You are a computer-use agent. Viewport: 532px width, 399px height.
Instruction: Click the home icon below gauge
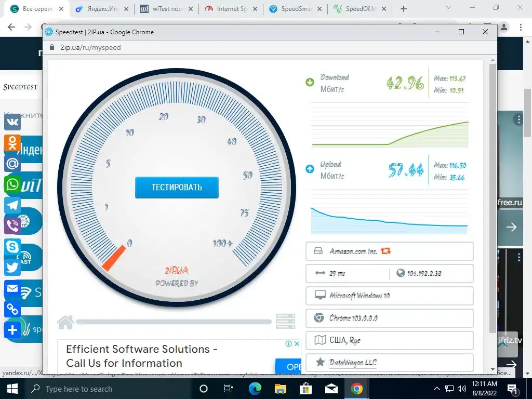point(65,322)
